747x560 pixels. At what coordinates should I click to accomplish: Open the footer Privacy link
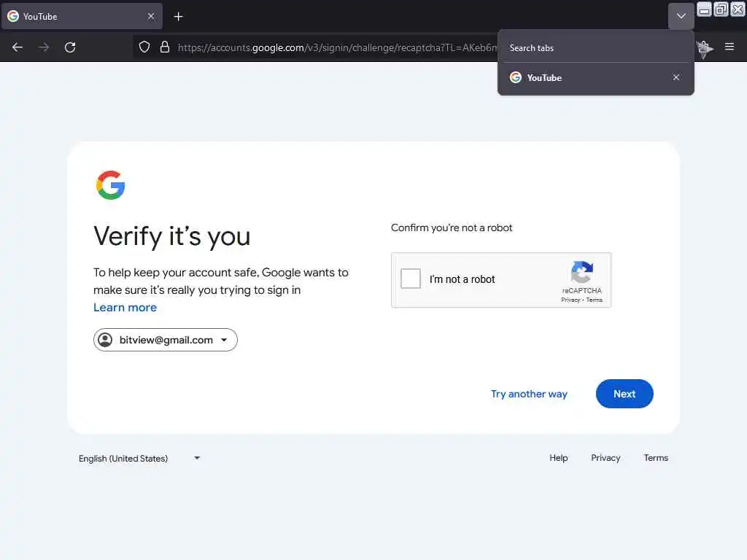point(605,458)
